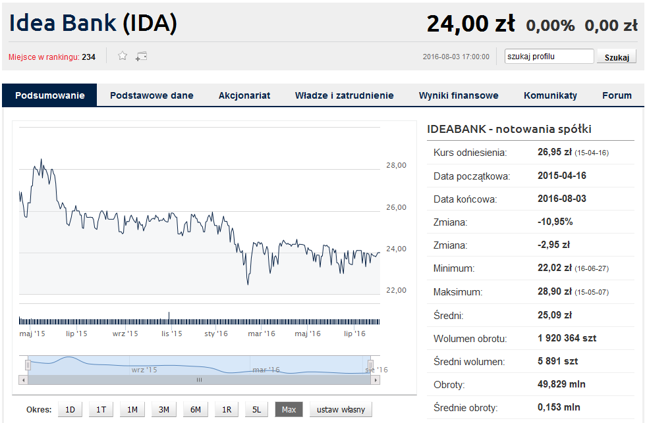Open the Akcjonariat tab
This screenshot has width=645, height=423.
click(244, 95)
